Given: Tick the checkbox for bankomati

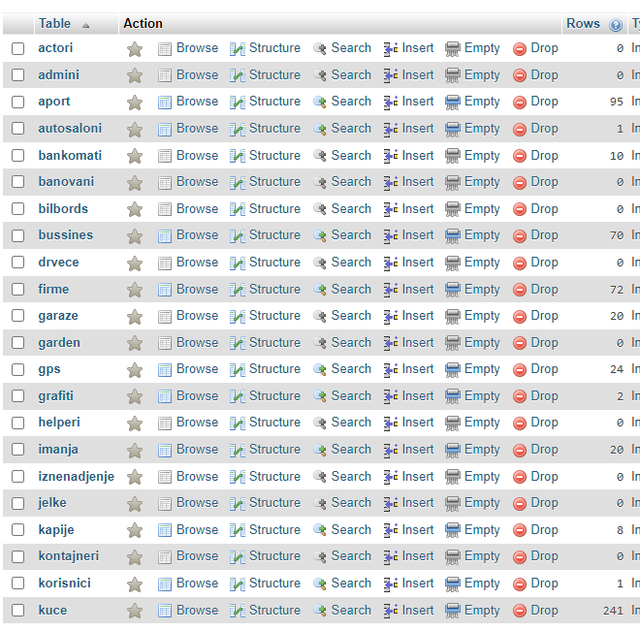Looking at the screenshot, I should click(18, 155).
